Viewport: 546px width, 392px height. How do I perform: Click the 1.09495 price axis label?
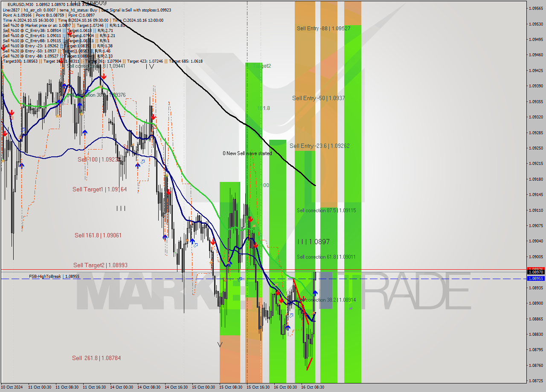pos(536,39)
